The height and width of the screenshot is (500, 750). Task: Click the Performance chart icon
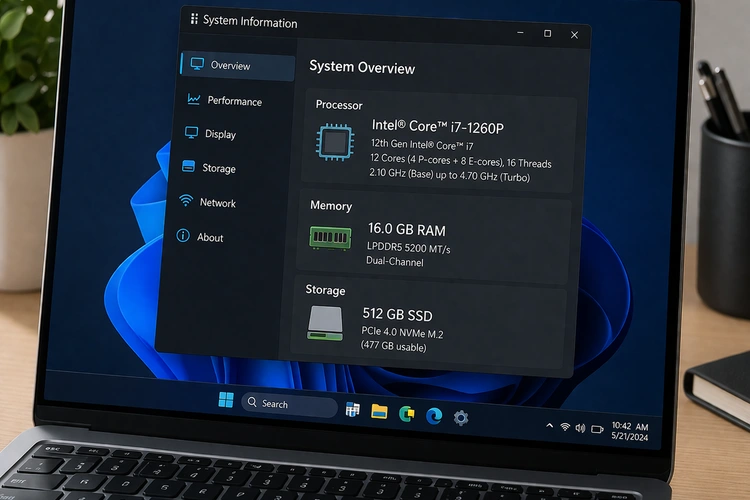pyautogui.click(x=194, y=99)
